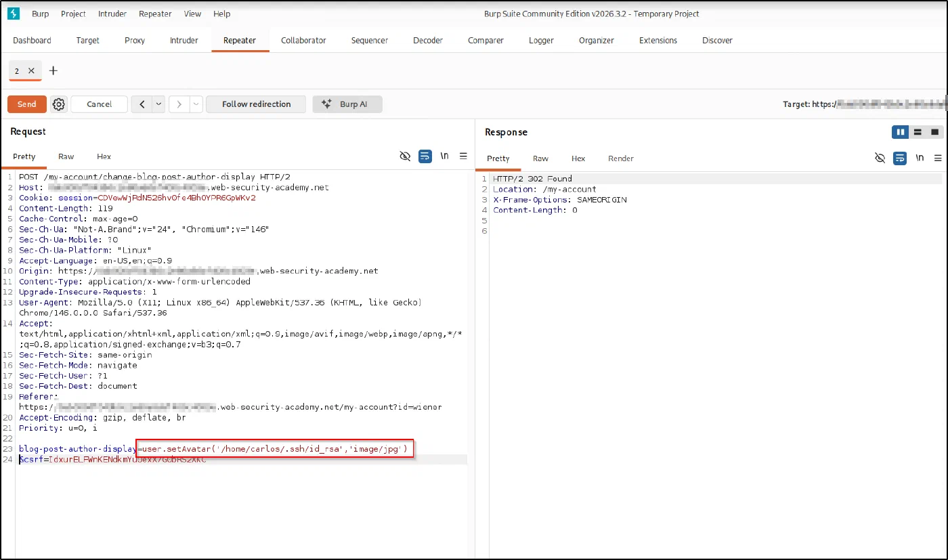
Task: Click the csrf parameter line in request
Action: pyautogui.click(x=112, y=460)
